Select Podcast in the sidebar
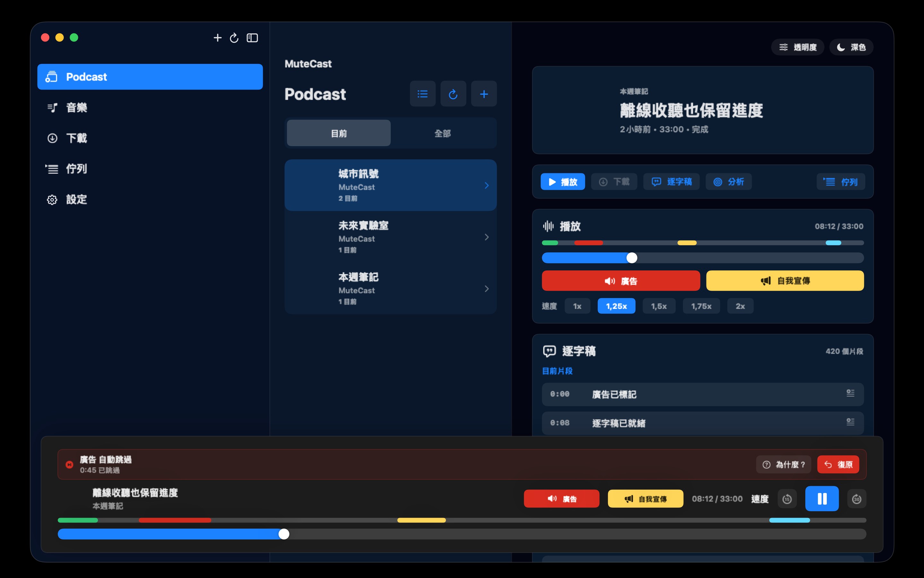This screenshot has height=578, width=924. 150,77
